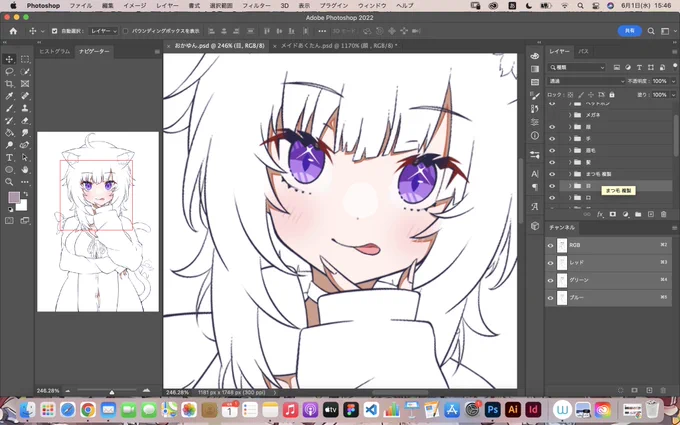Expand the 眉毛 layer group
This screenshot has width=680, height=425.
tap(570, 150)
